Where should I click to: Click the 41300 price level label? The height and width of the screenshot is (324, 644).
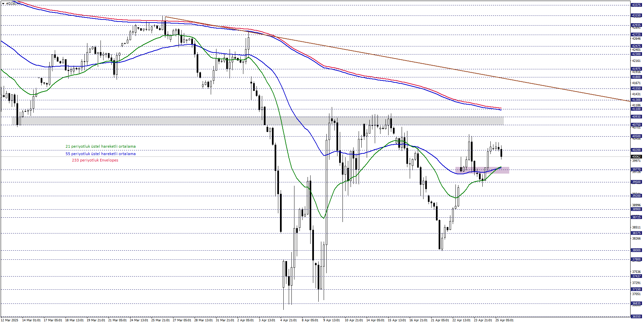coord(637,100)
